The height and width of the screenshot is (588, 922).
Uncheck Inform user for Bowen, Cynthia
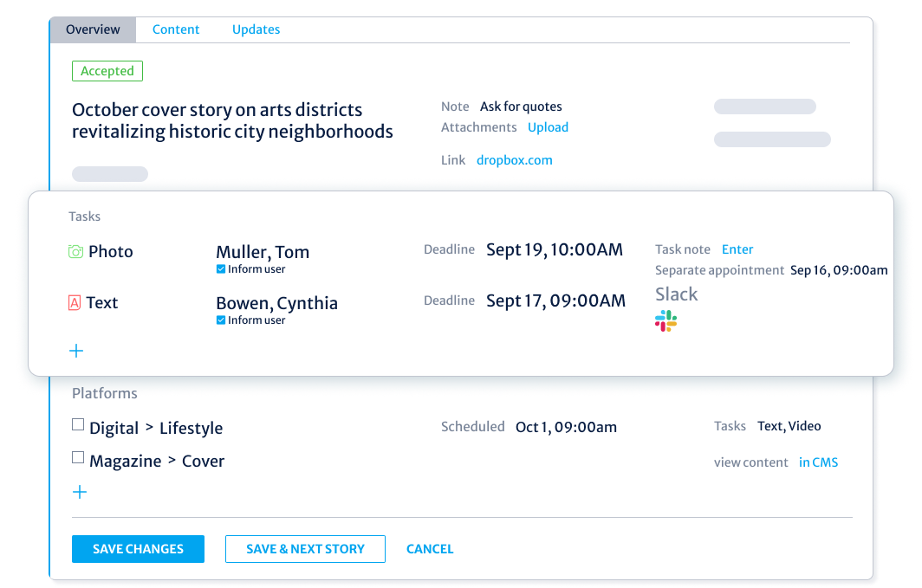point(221,320)
